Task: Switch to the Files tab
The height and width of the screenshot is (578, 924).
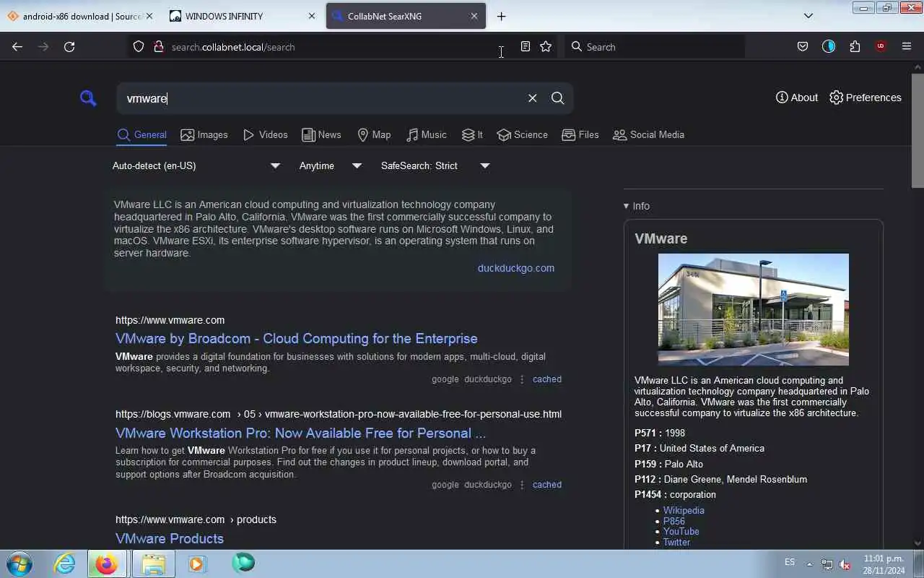Action: [580, 135]
